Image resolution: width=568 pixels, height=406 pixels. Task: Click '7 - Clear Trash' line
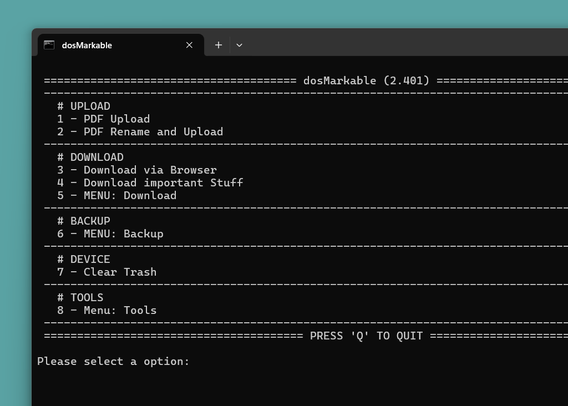click(107, 272)
